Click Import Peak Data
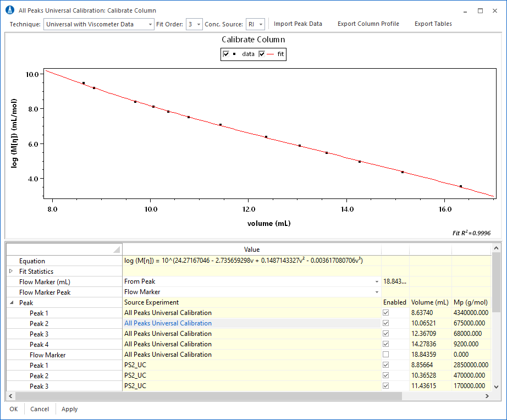The image size is (507, 420). (297, 24)
